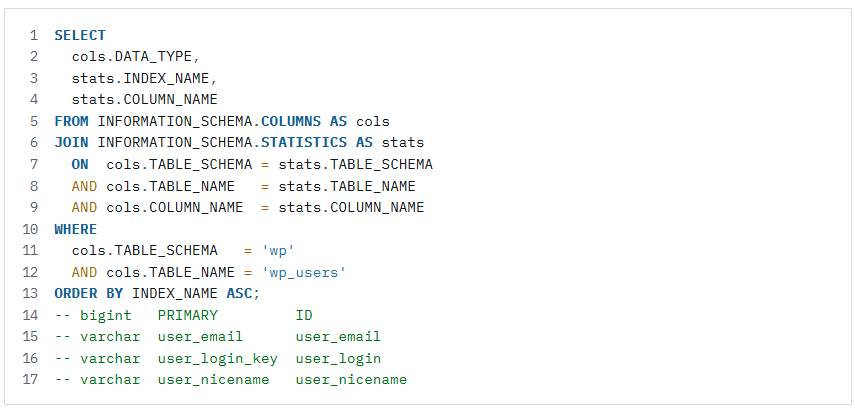Image resolution: width=855 pixels, height=412 pixels.
Task: Click the SELECT keyword on line 1
Action: [x=80, y=35]
